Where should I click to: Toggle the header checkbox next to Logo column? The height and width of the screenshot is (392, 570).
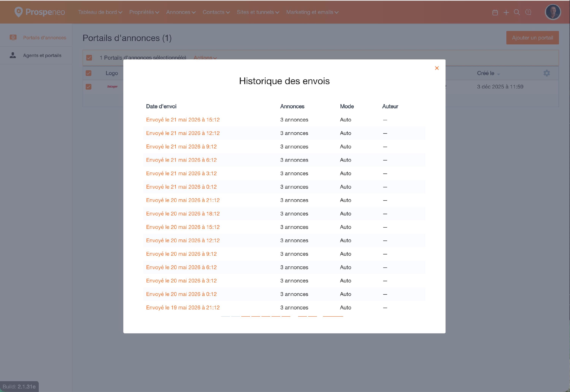pyautogui.click(x=89, y=73)
